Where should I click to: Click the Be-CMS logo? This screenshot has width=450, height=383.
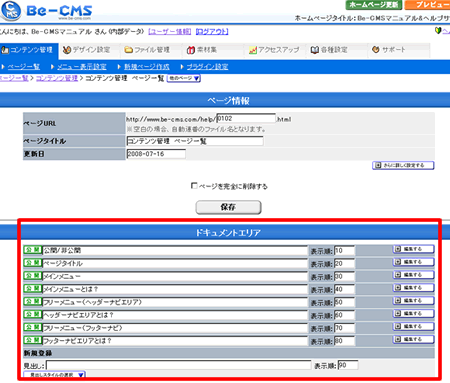tap(46, 11)
